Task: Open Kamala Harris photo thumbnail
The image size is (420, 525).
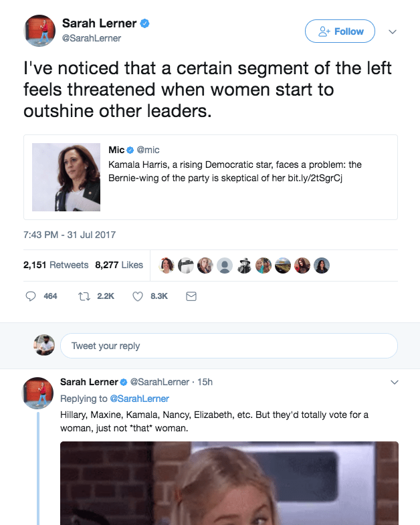Action: [66, 177]
